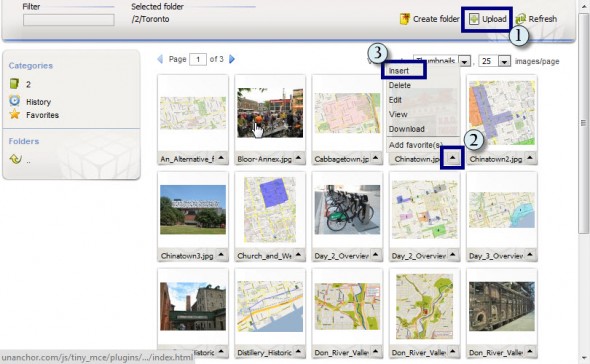
Task: Go up to parent folder icon
Action: [15, 159]
